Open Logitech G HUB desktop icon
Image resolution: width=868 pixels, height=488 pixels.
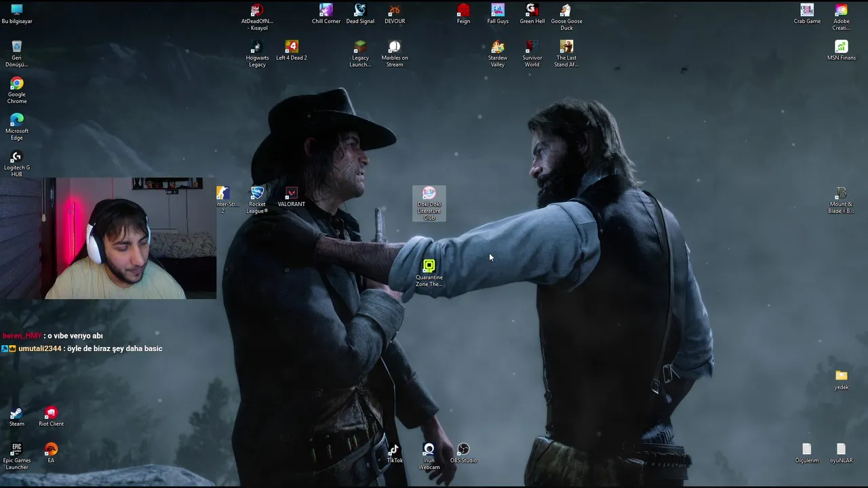[x=17, y=164]
